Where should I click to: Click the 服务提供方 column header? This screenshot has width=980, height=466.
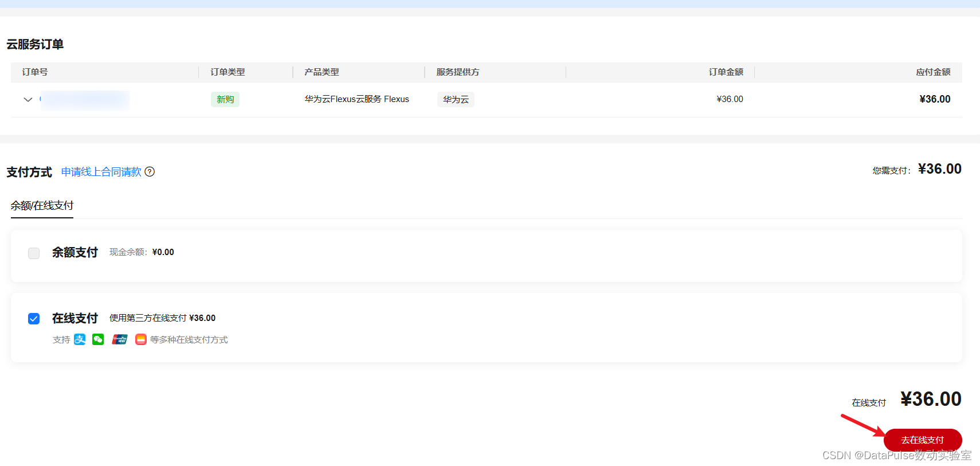click(x=458, y=72)
